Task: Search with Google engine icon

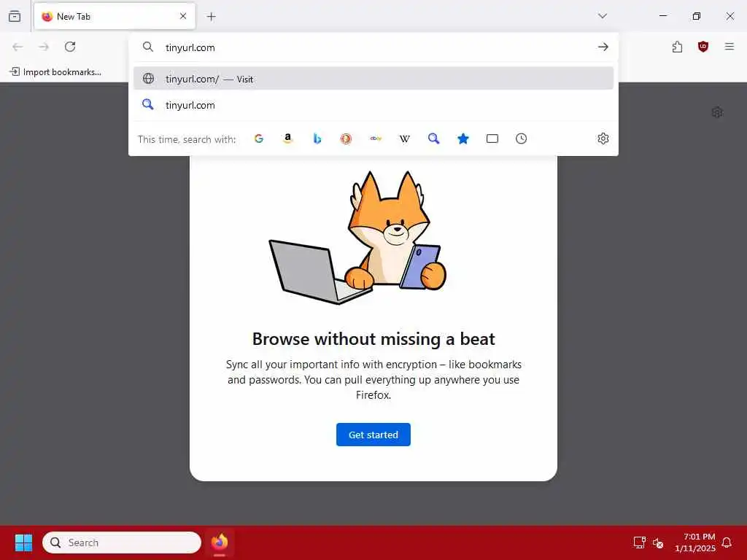Action: coord(259,139)
